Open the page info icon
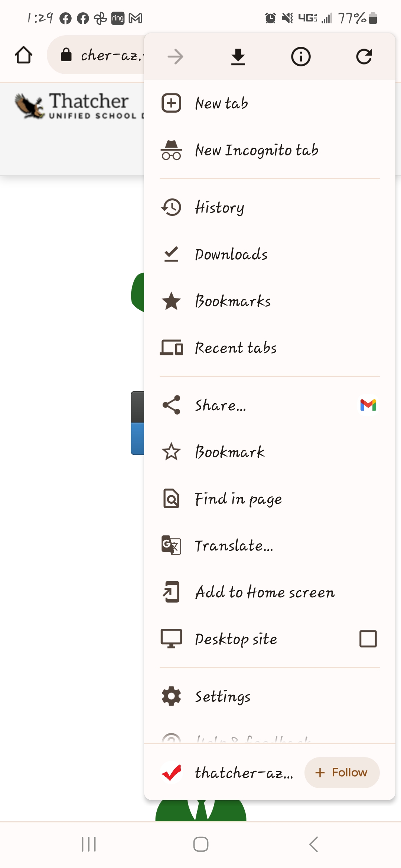This screenshot has width=401, height=868. tap(301, 57)
